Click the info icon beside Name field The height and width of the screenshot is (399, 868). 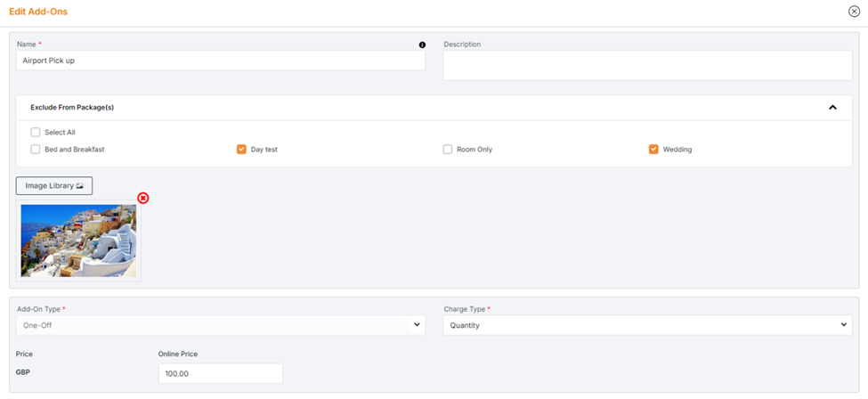coord(422,45)
